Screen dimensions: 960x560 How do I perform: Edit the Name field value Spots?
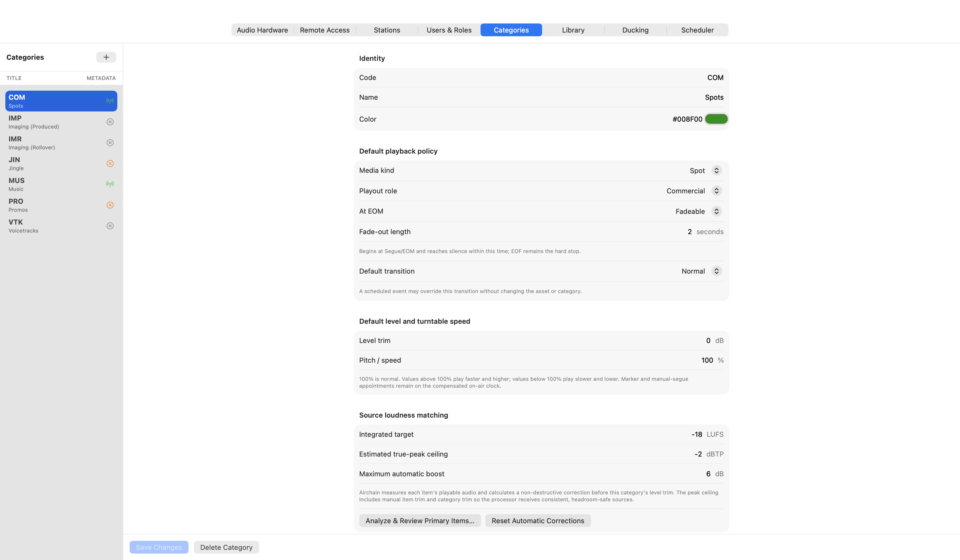tap(714, 97)
